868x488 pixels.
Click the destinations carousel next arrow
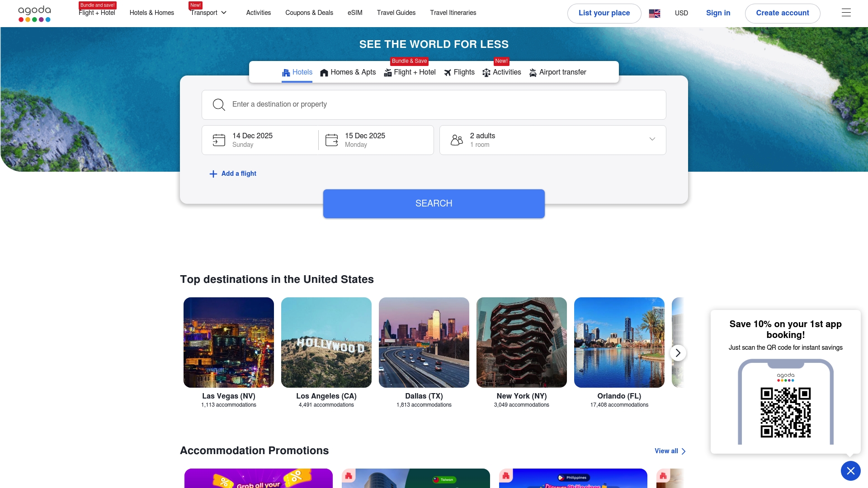pos(678,352)
